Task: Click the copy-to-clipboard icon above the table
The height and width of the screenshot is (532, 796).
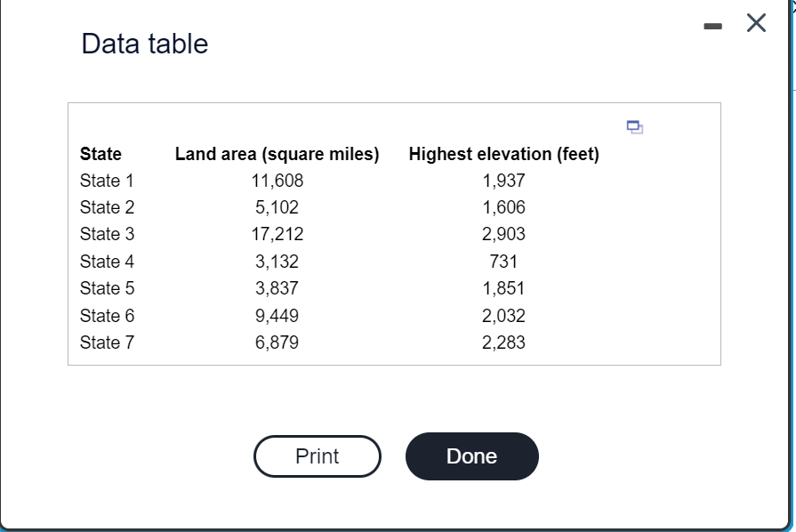Action: click(x=634, y=128)
